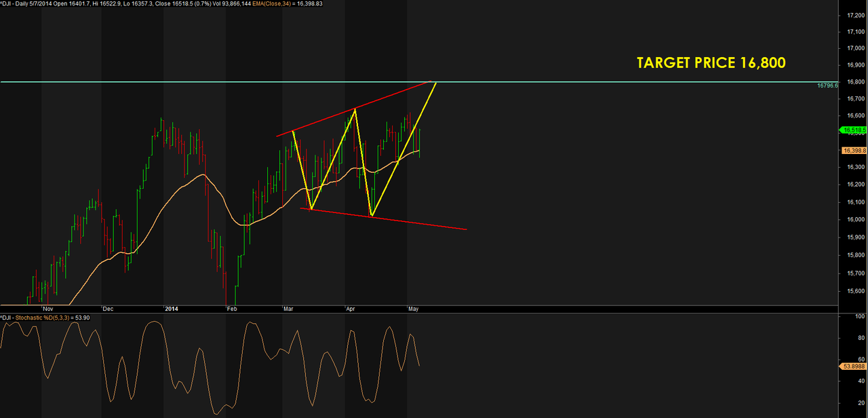Click the Nov date axis label

[47, 309]
